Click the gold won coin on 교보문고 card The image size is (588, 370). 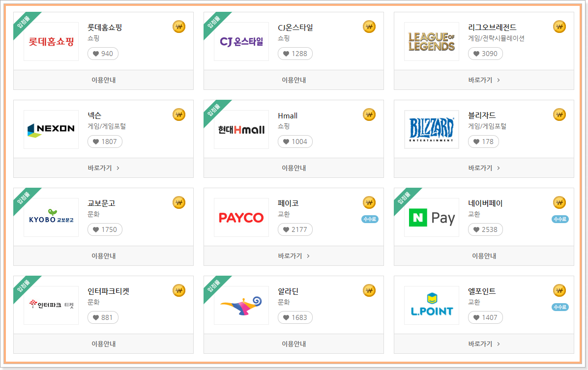(x=179, y=203)
